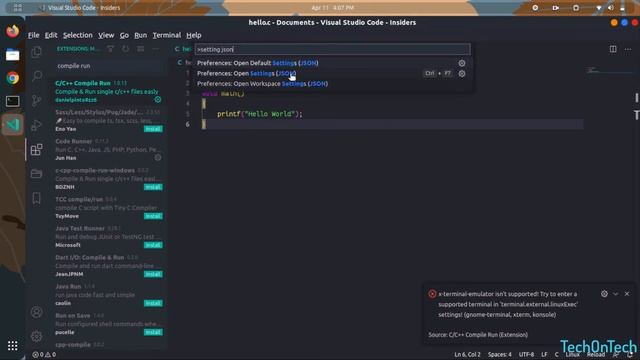Open the Search view in activity bar
This screenshot has width=640, height=360.
click(37, 76)
